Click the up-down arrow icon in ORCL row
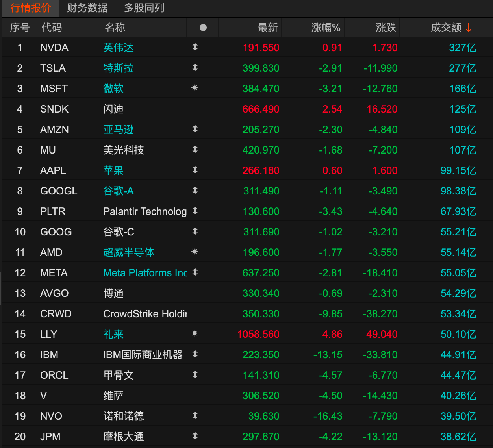This screenshot has height=448, width=493. 195,375
